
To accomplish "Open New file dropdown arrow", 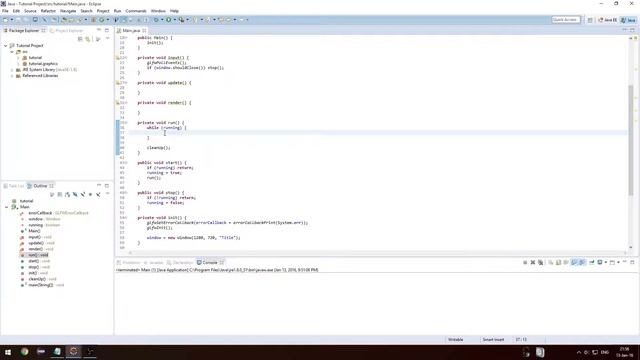I will [11, 20].
